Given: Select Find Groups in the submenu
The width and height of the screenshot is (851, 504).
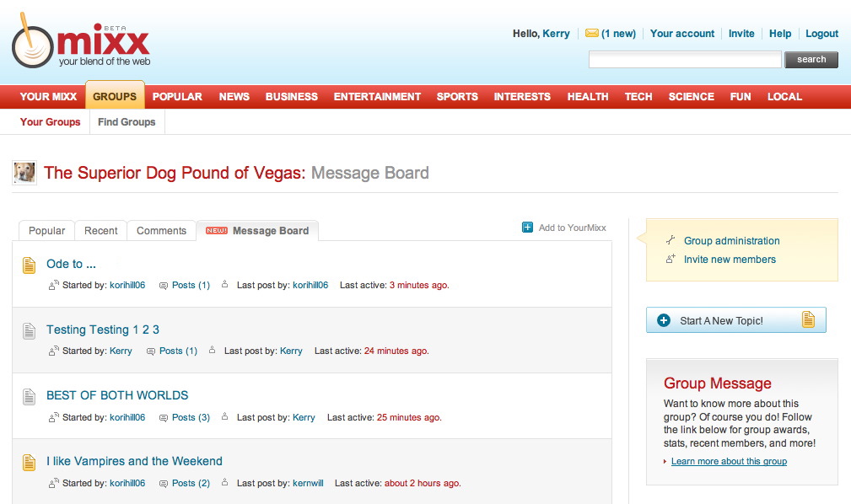Looking at the screenshot, I should point(127,122).
